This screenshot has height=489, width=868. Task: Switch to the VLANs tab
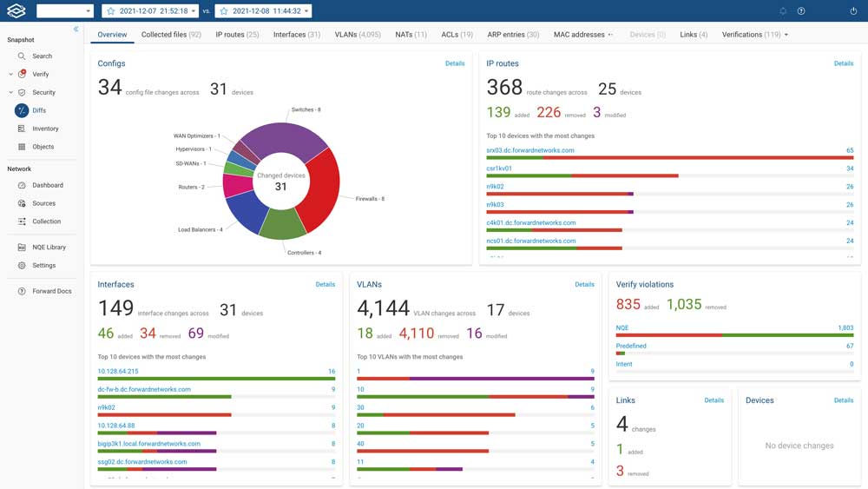click(x=357, y=35)
